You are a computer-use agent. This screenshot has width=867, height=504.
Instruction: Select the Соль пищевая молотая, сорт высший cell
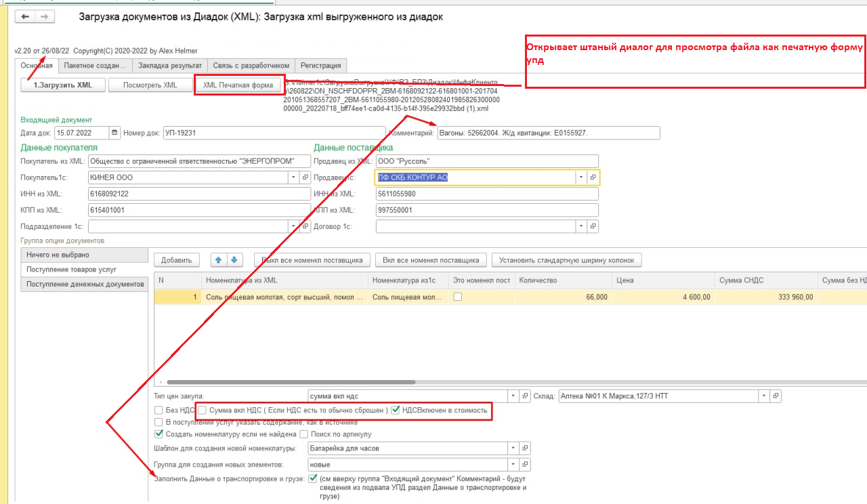[x=284, y=297]
